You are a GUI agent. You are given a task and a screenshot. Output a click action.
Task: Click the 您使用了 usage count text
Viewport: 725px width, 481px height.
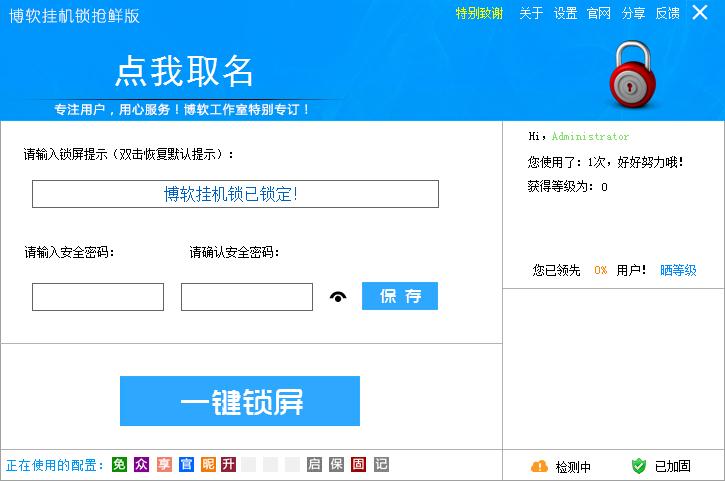(605, 162)
